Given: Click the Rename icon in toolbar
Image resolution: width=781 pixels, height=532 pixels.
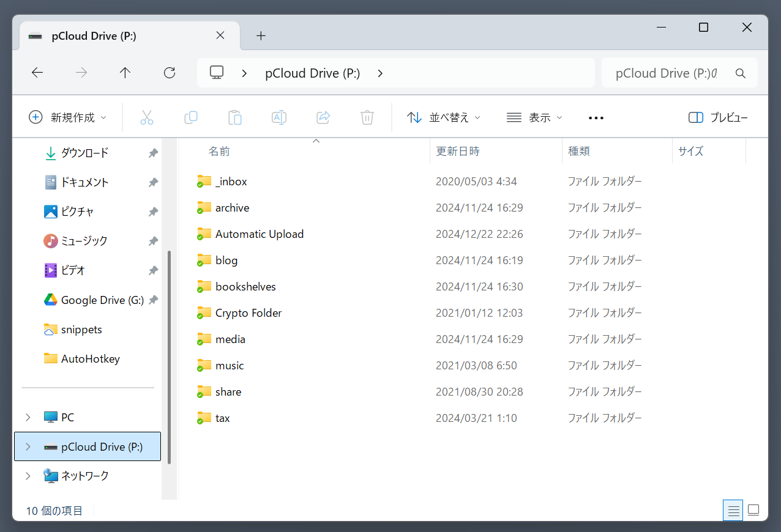Looking at the screenshot, I should [x=279, y=117].
